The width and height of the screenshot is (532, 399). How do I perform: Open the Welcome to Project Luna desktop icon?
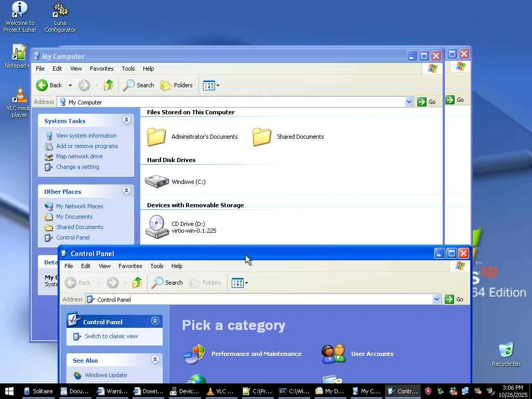coord(20,17)
